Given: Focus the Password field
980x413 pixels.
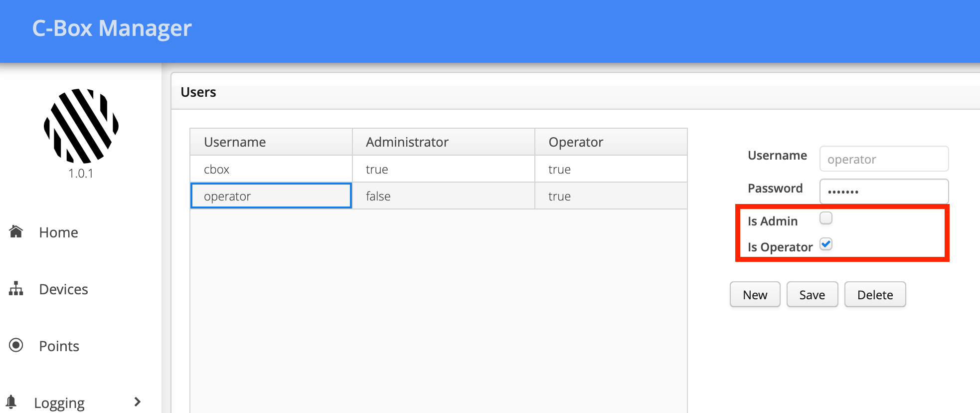Looking at the screenshot, I should (884, 192).
